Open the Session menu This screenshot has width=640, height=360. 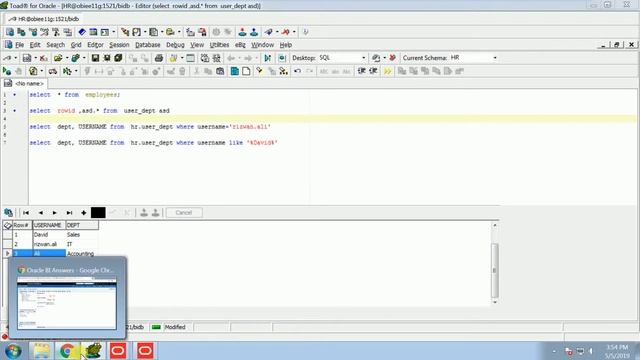coord(119,45)
